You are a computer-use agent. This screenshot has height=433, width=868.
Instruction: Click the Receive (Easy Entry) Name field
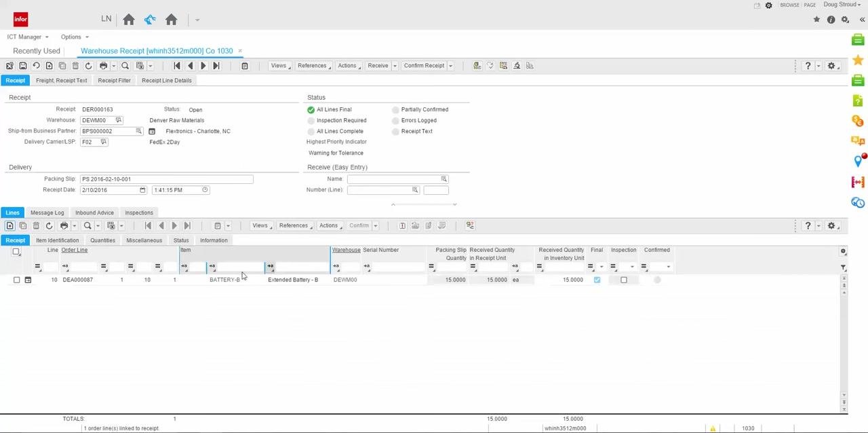tap(397, 179)
